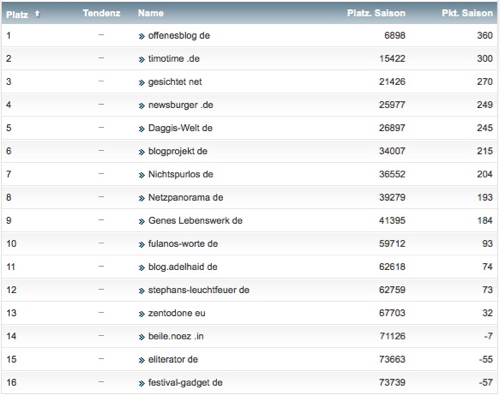Select season rank value 73663
This screenshot has width=500, height=396.
point(392,359)
